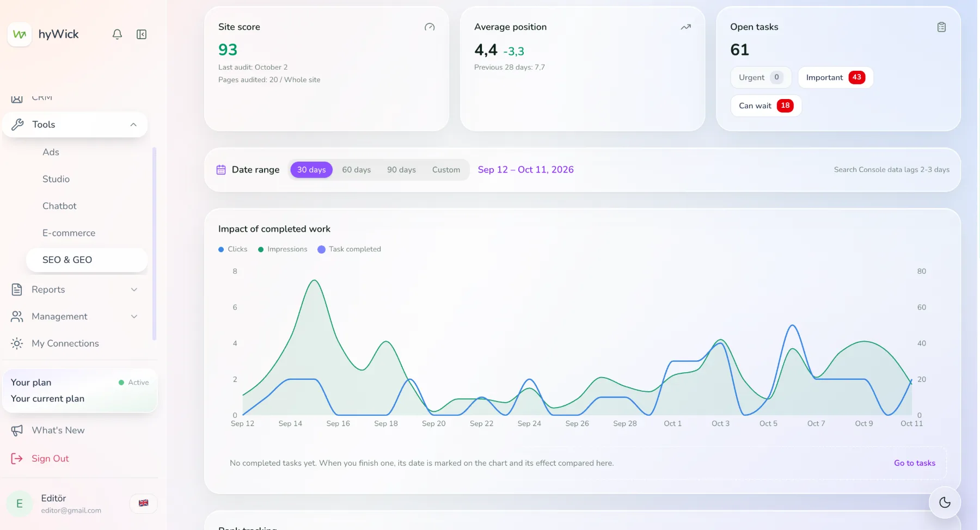Filter tasks by Important

[x=835, y=77]
